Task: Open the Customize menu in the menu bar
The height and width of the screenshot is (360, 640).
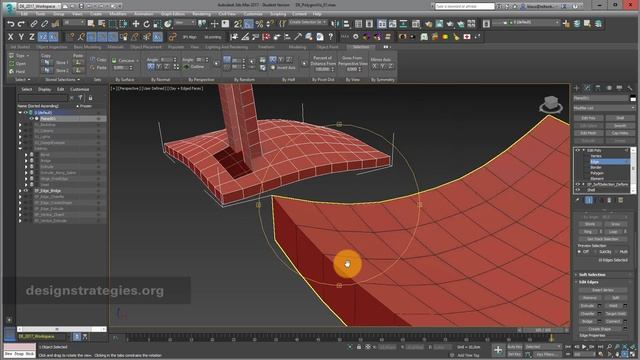Action: point(253,14)
